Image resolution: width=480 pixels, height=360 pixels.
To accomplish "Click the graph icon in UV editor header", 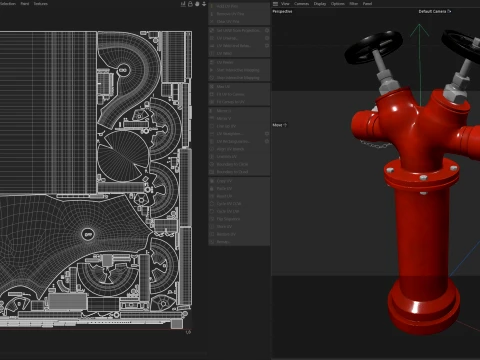I will click(x=183, y=4).
